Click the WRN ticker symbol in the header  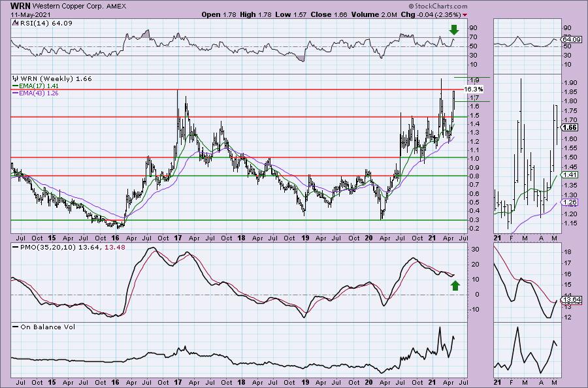(20, 6)
